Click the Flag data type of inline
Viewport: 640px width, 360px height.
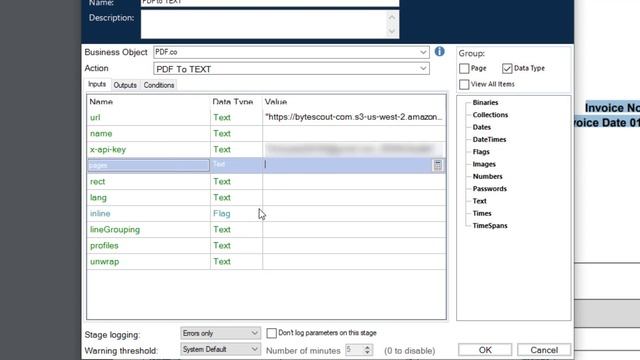click(222, 213)
